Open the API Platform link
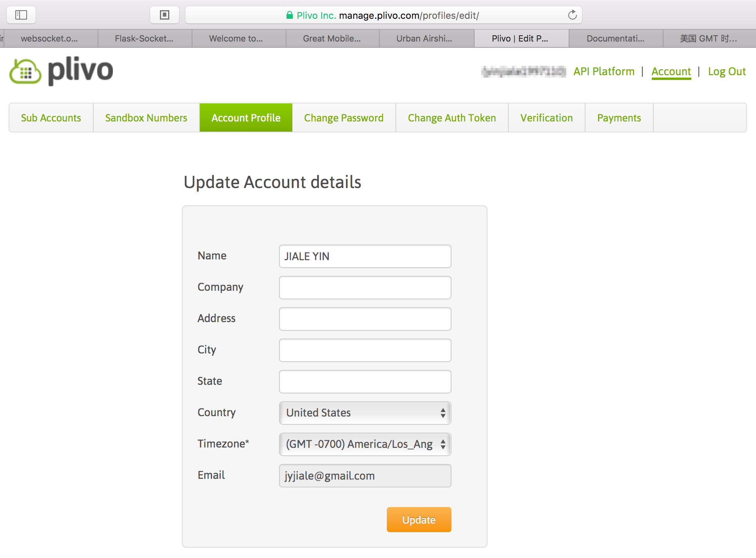This screenshot has width=756, height=558. [x=604, y=71]
